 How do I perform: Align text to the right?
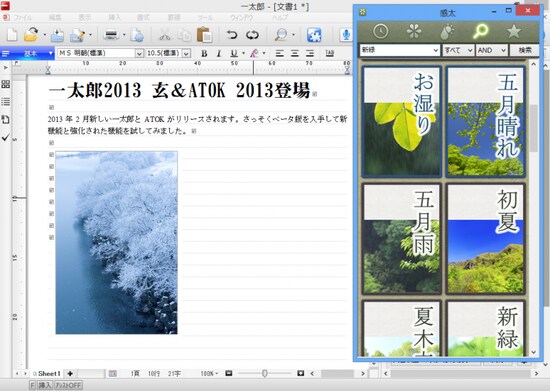[310, 53]
